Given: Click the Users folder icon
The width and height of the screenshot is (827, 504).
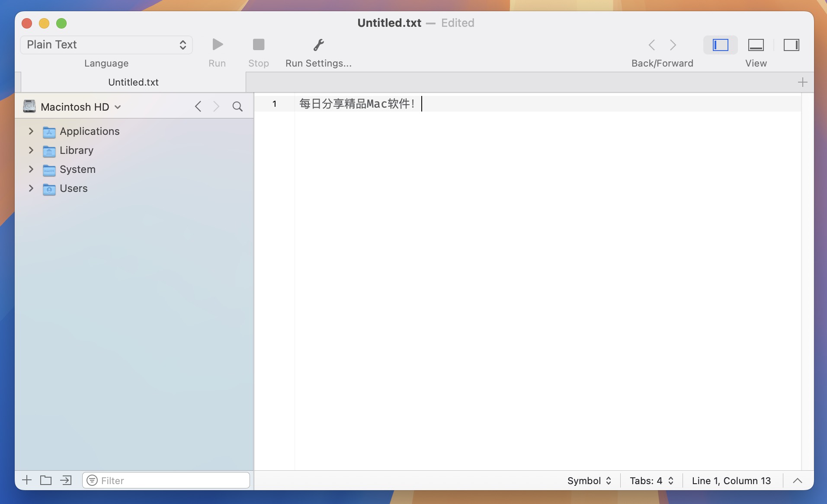Looking at the screenshot, I should [x=49, y=189].
